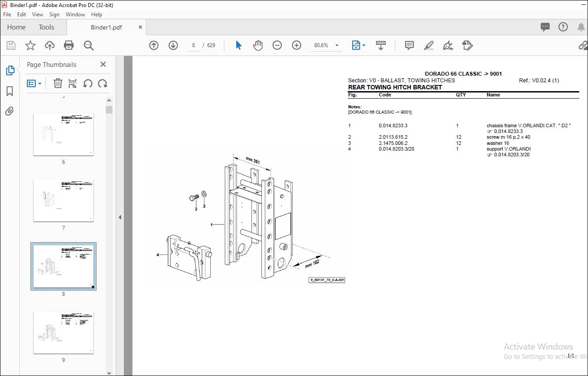
Task: Open the chat messages icon
Action: click(545, 27)
